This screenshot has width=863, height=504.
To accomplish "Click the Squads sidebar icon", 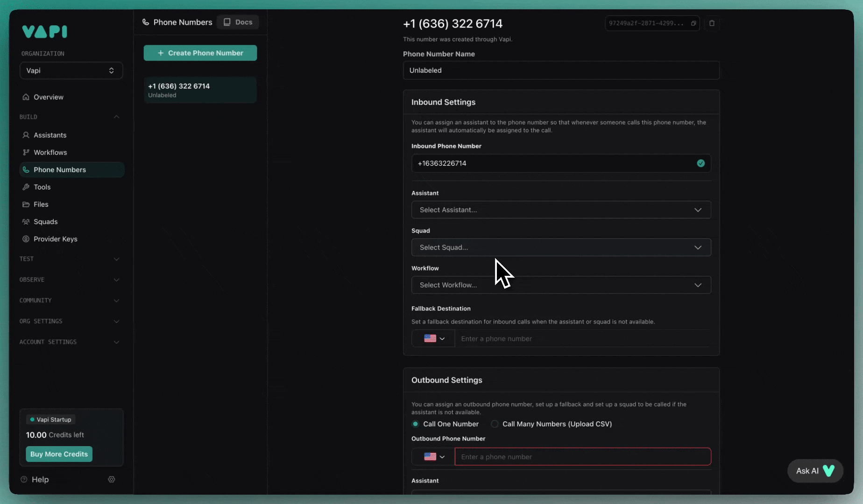I will pyautogui.click(x=26, y=222).
